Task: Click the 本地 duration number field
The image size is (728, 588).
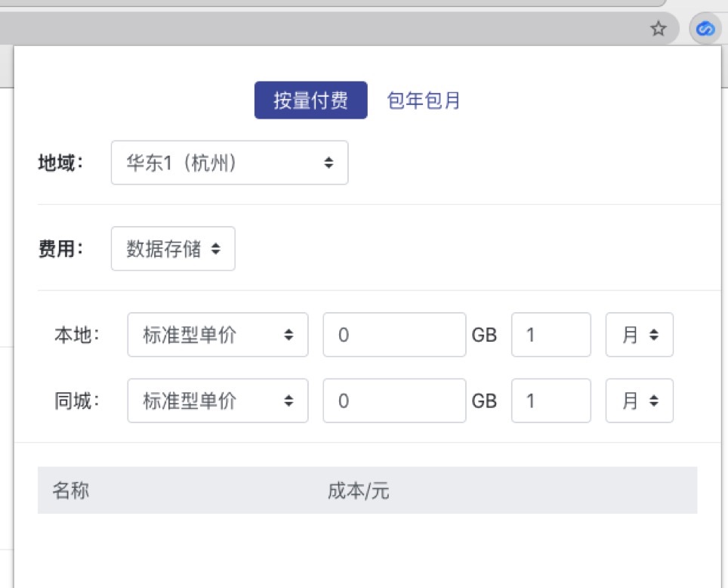Action: pos(551,335)
